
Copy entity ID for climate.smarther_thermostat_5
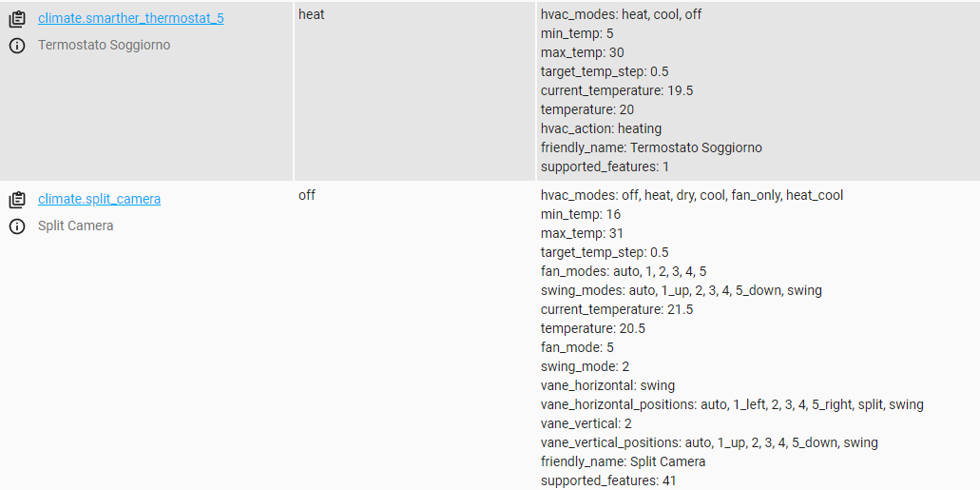click(17, 19)
